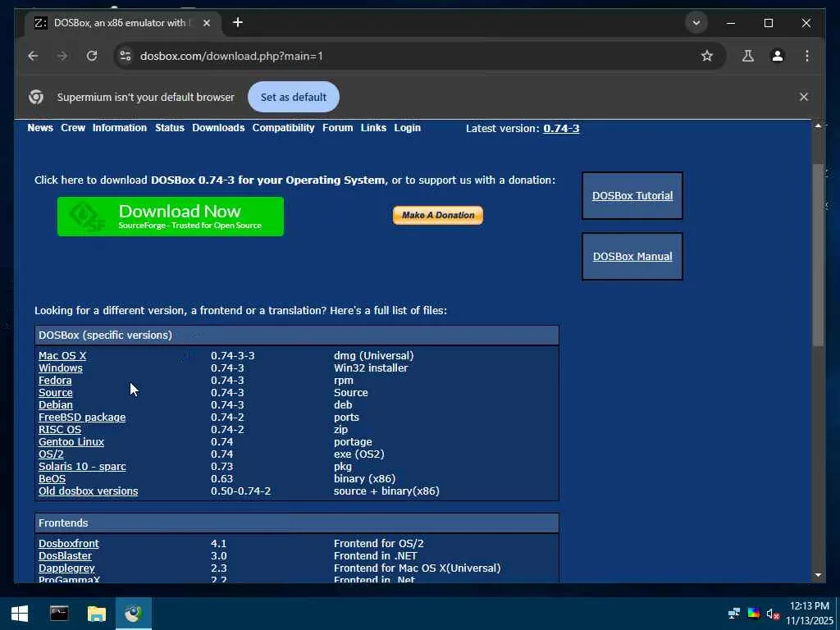Viewport: 840px width, 630px height.
Task: Download the Source package
Action: pos(56,393)
